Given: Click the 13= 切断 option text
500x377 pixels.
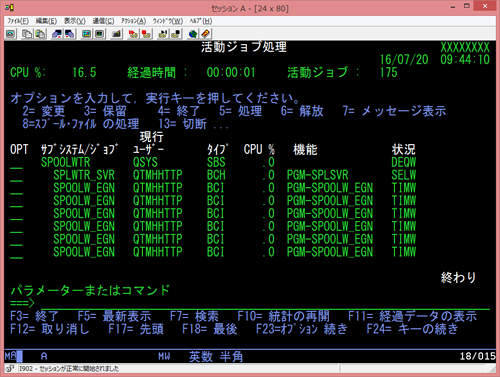Looking at the screenshot, I should point(182,124).
